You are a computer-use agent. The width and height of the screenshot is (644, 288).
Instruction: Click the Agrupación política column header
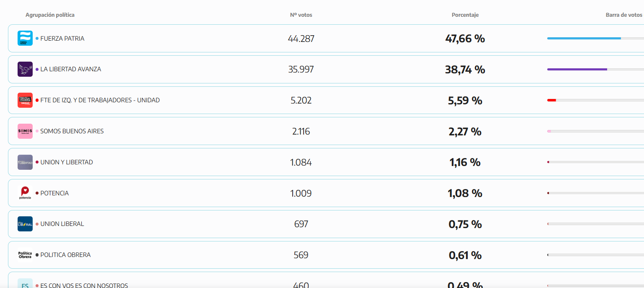[x=50, y=15]
